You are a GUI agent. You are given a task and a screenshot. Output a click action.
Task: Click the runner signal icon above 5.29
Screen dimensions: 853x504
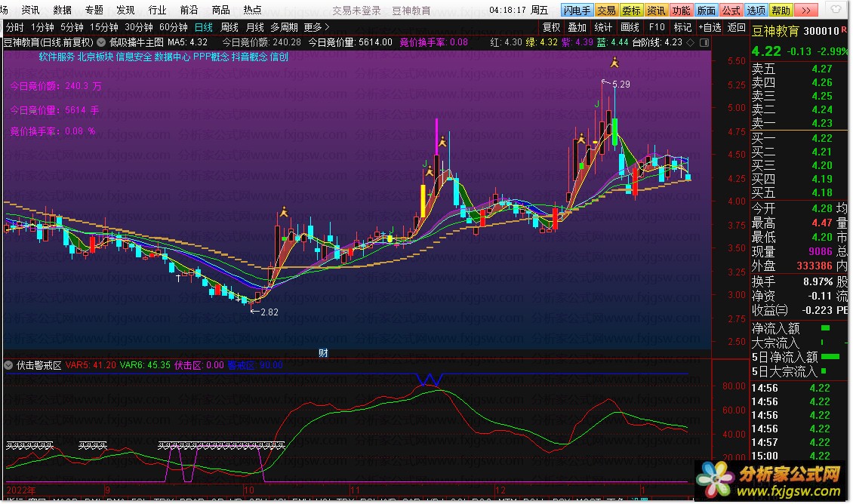614,63
